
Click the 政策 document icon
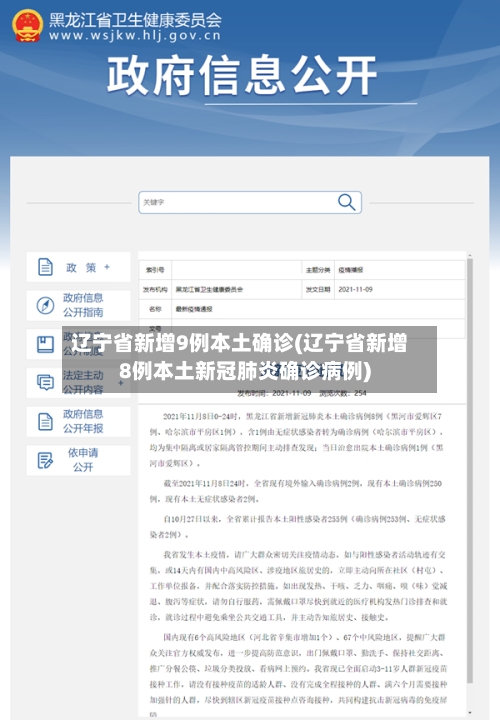pyautogui.click(x=45, y=267)
